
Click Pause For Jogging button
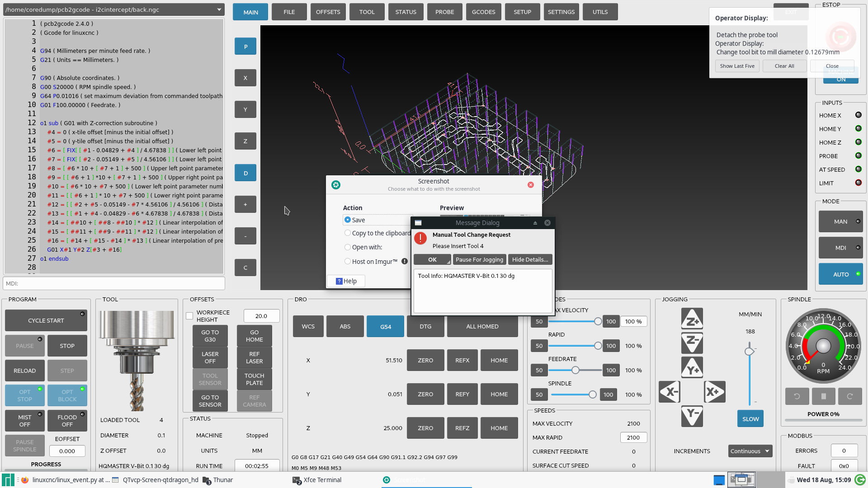click(479, 259)
